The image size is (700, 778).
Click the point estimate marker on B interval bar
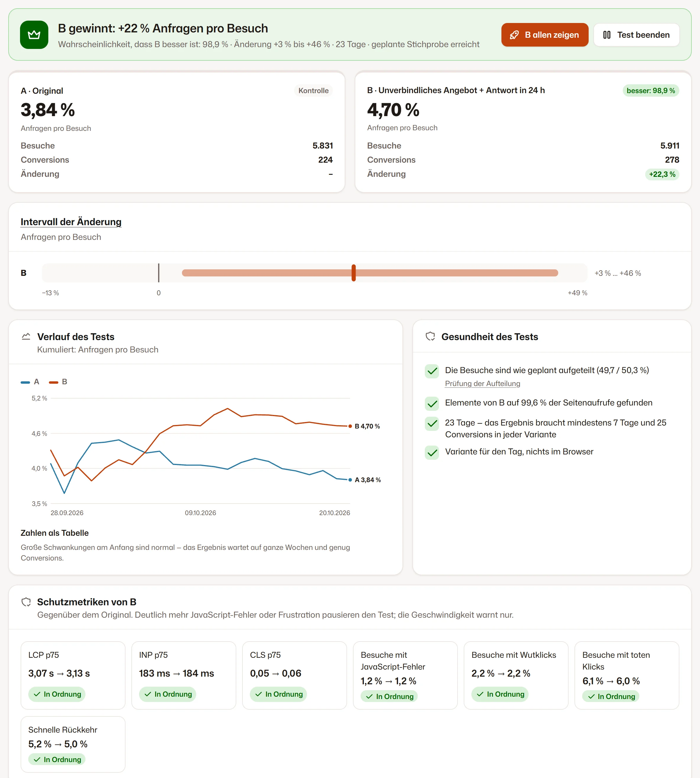354,273
